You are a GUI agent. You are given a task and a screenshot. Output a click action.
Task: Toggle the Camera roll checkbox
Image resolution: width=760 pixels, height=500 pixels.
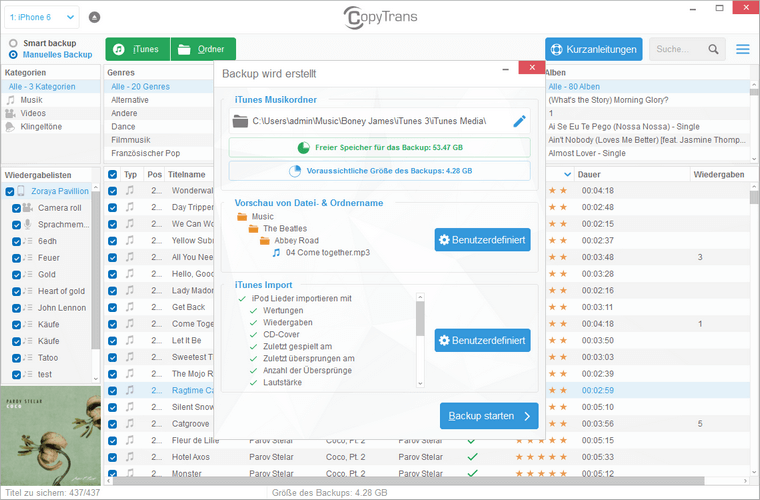(x=16, y=208)
